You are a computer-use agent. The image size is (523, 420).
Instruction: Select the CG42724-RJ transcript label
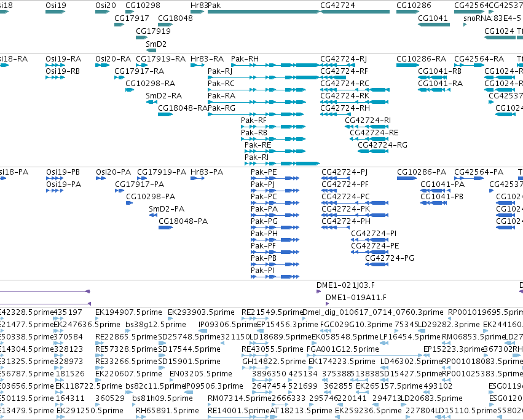click(x=344, y=59)
